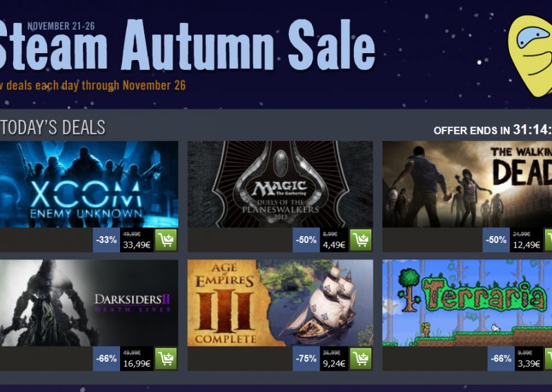Click the Steam Autumn Sale title
This screenshot has height=392, width=552.
pyautogui.click(x=186, y=45)
